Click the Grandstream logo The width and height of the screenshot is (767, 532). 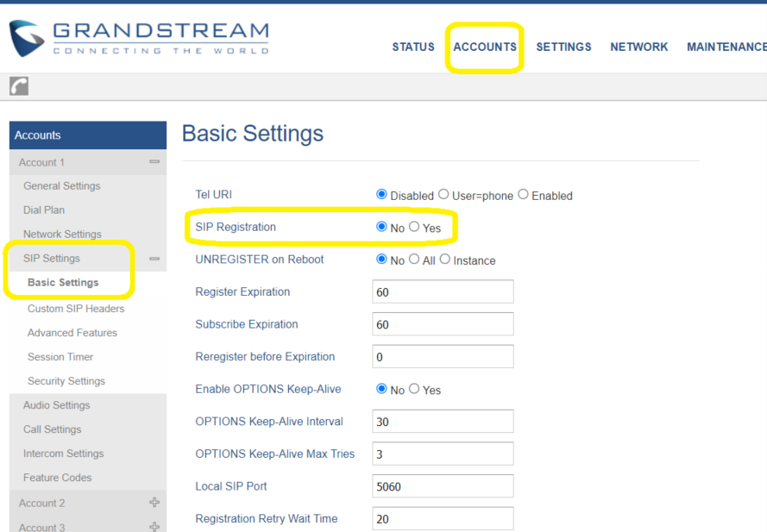139,38
